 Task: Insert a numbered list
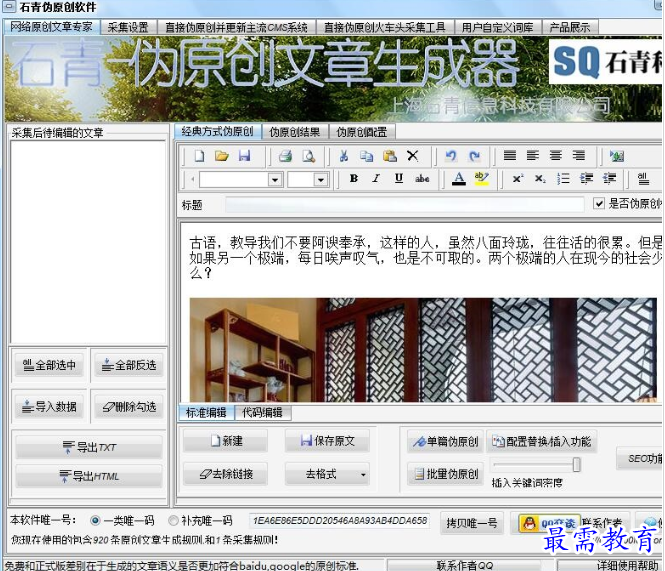point(563,179)
